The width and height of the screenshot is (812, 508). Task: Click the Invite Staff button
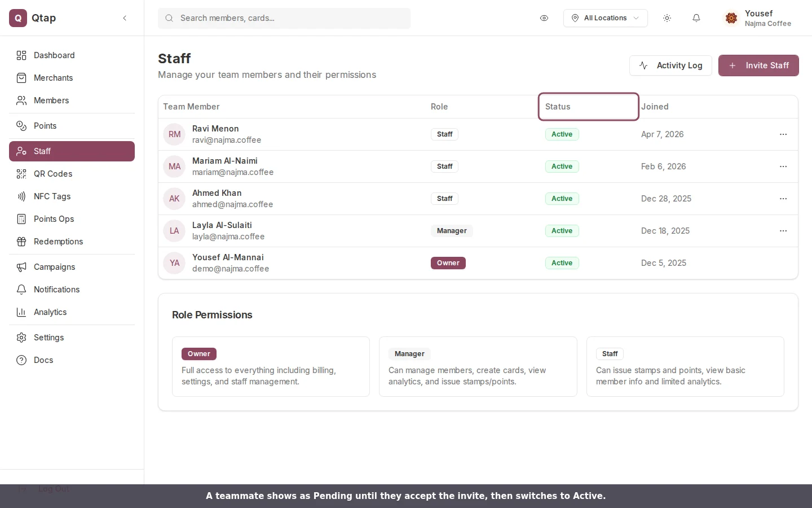(x=758, y=65)
